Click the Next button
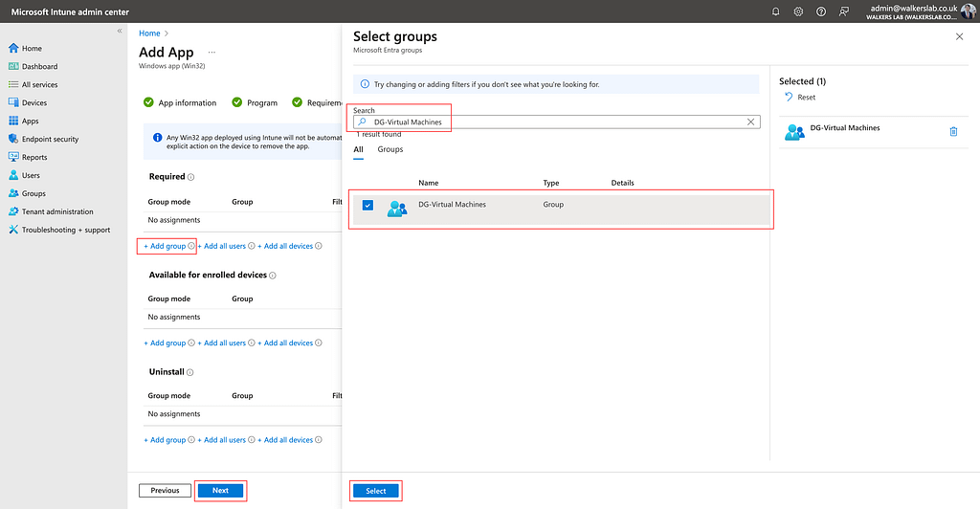This screenshot has width=980, height=509. tap(220, 491)
